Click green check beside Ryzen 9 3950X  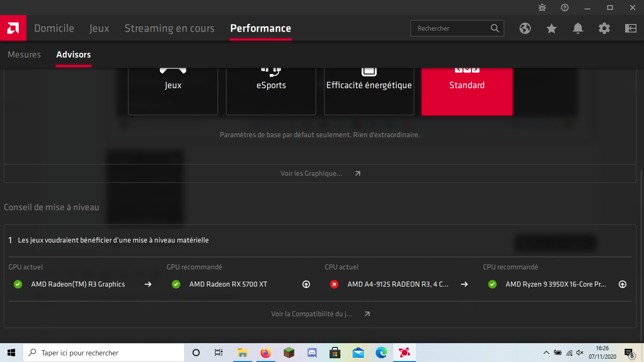point(492,284)
